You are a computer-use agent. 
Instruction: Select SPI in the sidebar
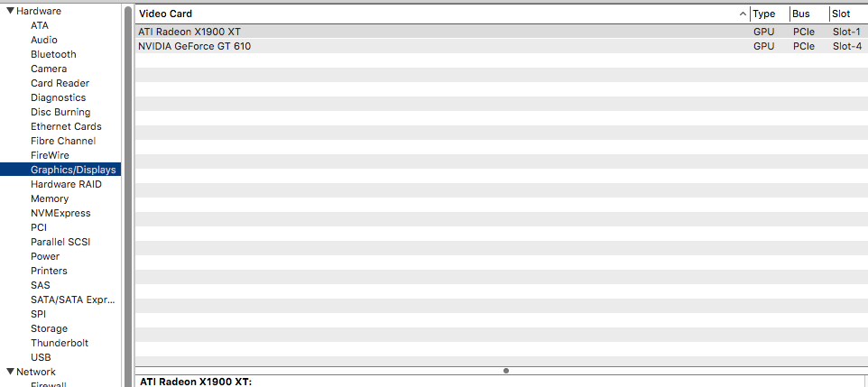[x=38, y=314]
